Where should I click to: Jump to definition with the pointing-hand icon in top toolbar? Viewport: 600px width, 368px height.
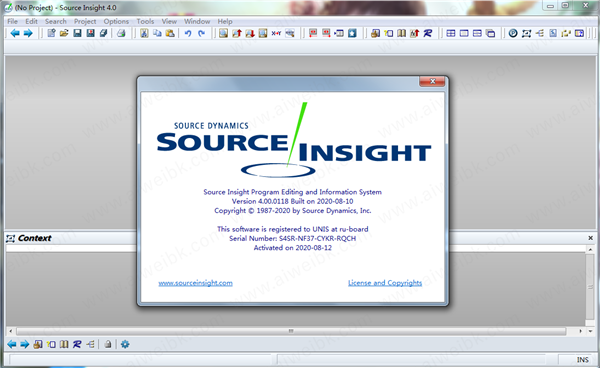coord(375,33)
